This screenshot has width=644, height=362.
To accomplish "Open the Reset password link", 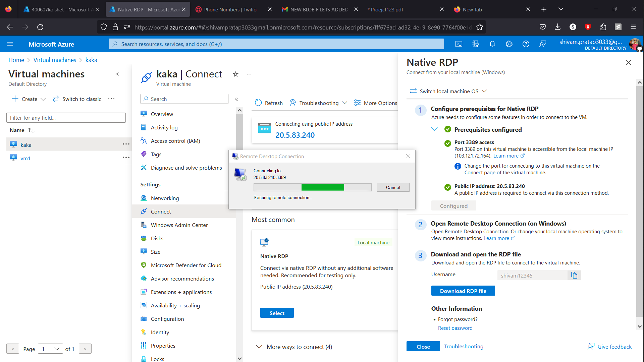I will click(455, 328).
